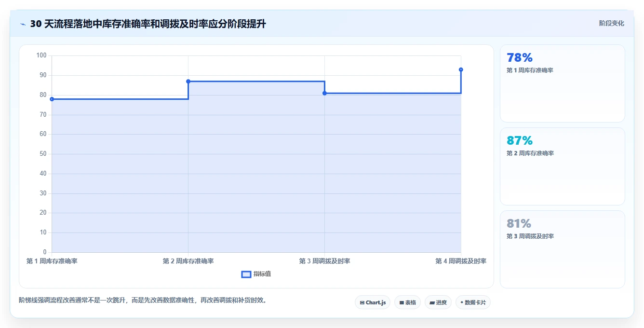Click x-axis label 第 4 周调拨及时率
This screenshot has height=328, width=644.
pyautogui.click(x=461, y=261)
